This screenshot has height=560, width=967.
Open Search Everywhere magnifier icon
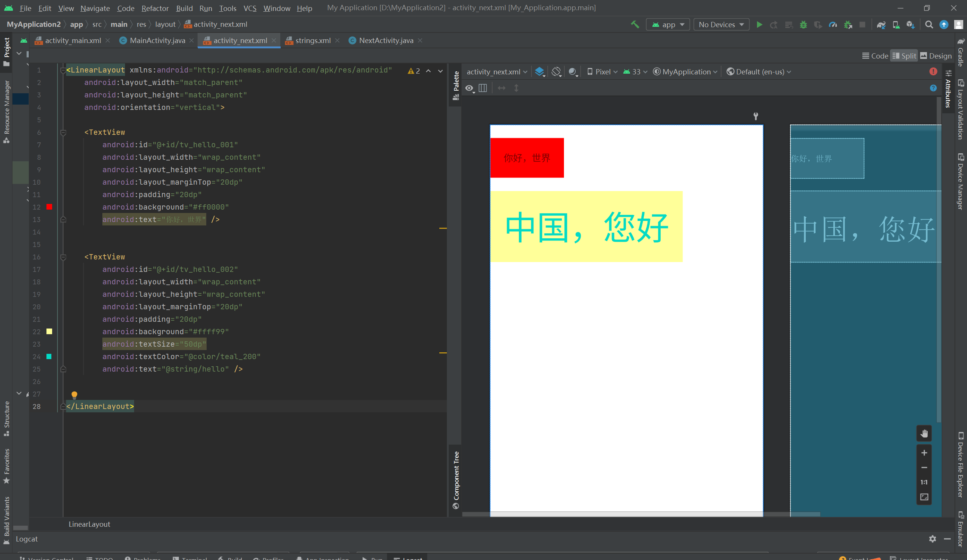[x=928, y=25]
